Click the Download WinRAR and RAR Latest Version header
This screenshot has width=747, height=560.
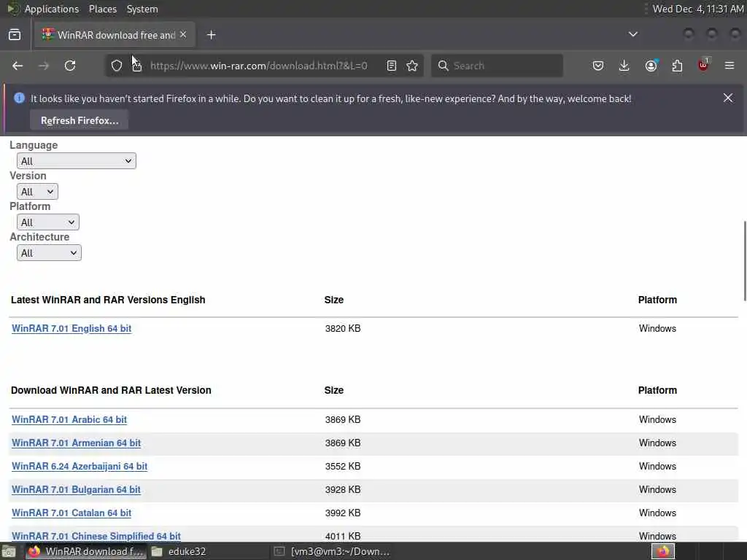[111, 391]
